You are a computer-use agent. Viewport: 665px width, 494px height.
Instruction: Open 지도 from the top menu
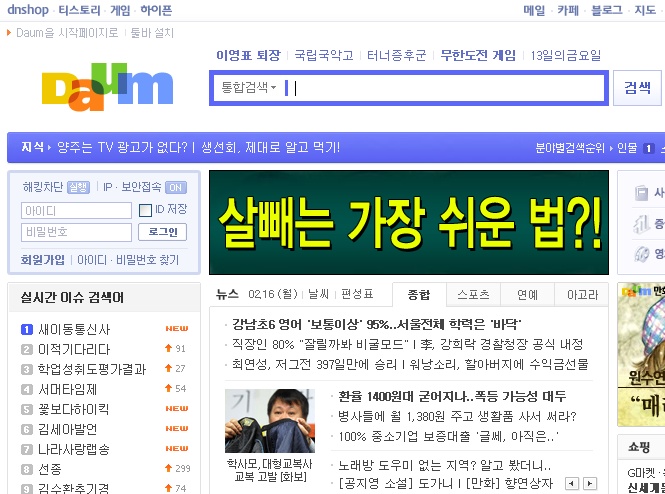[x=645, y=10]
